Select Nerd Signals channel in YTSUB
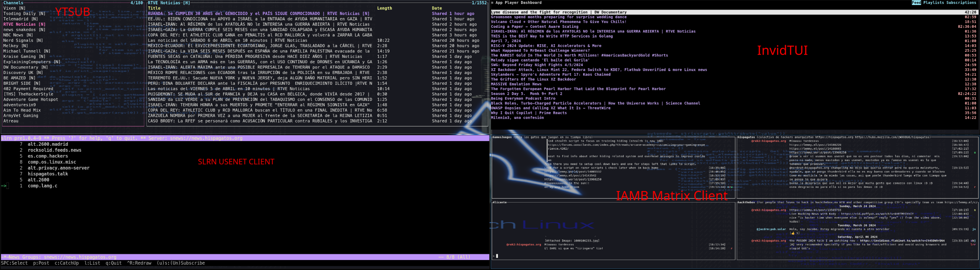980x270 pixels. [23, 40]
